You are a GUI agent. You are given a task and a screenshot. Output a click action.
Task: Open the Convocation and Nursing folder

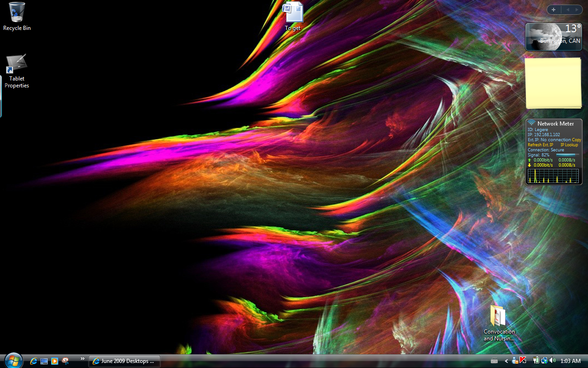coord(498,316)
